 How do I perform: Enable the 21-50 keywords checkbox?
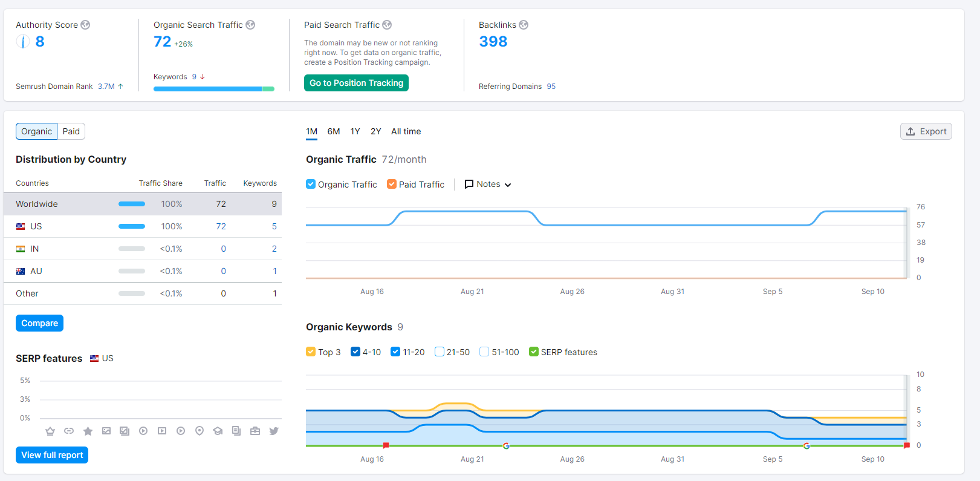tap(440, 352)
